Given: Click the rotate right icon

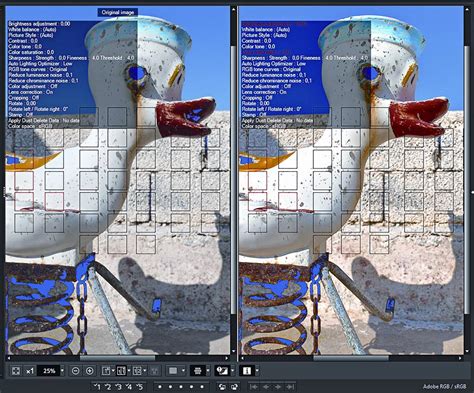Looking at the screenshot, I should point(234,387).
